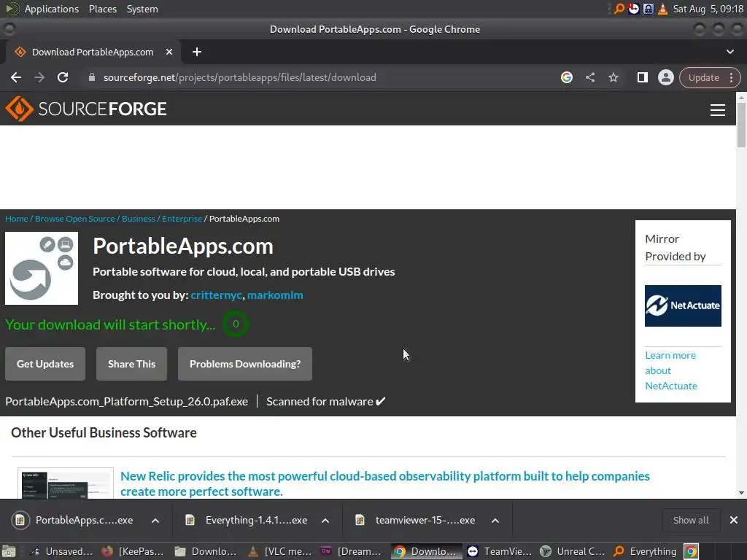This screenshot has width=747, height=560.
Task: Click the Google icon in address bar
Action: [566, 77]
